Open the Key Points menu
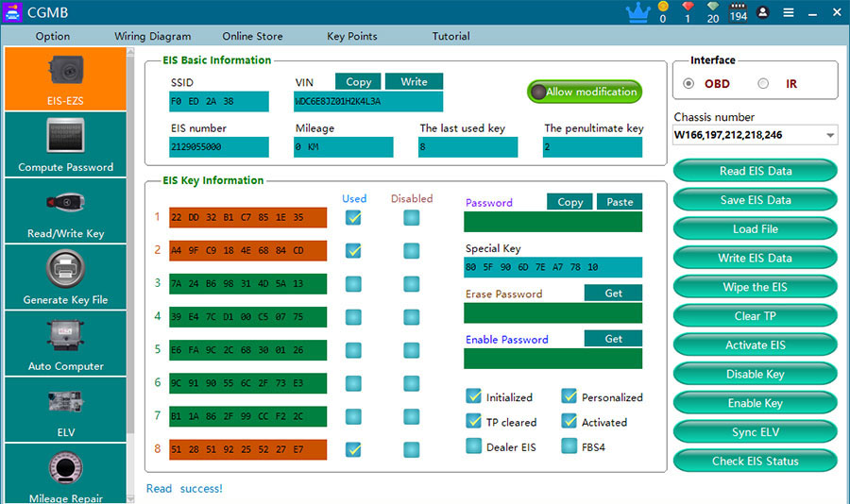This screenshot has height=504, width=850. click(351, 36)
